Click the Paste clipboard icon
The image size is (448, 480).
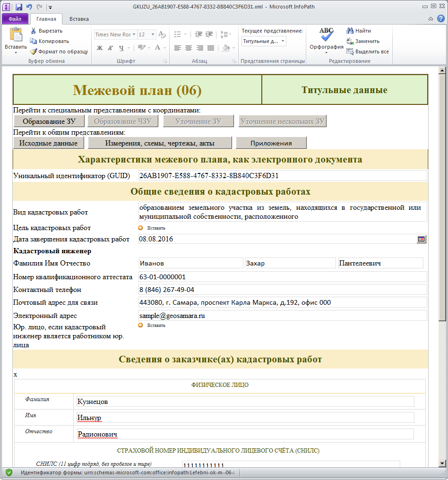pyautogui.click(x=16, y=35)
